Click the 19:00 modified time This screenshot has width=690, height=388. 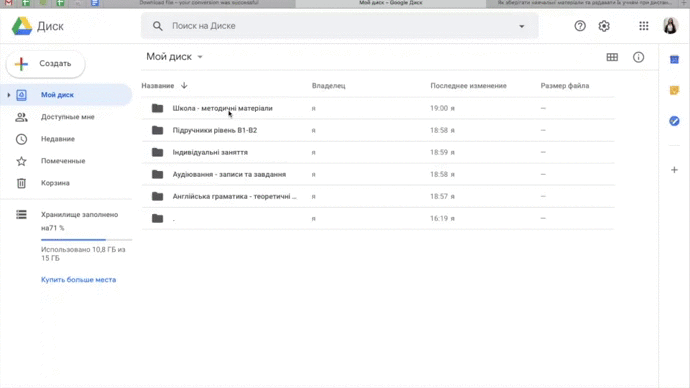[x=439, y=108]
